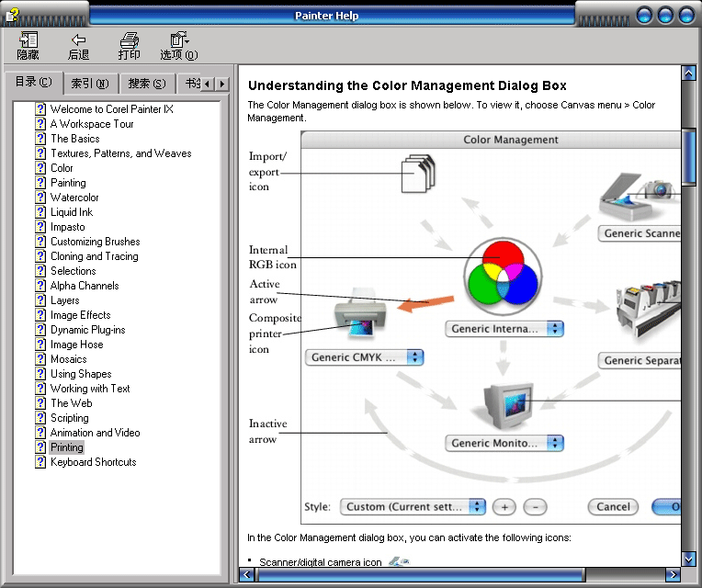This screenshot has width=702, height=588.
Task: Click the Cancel button in dialog image
Action: coord(613,507)
